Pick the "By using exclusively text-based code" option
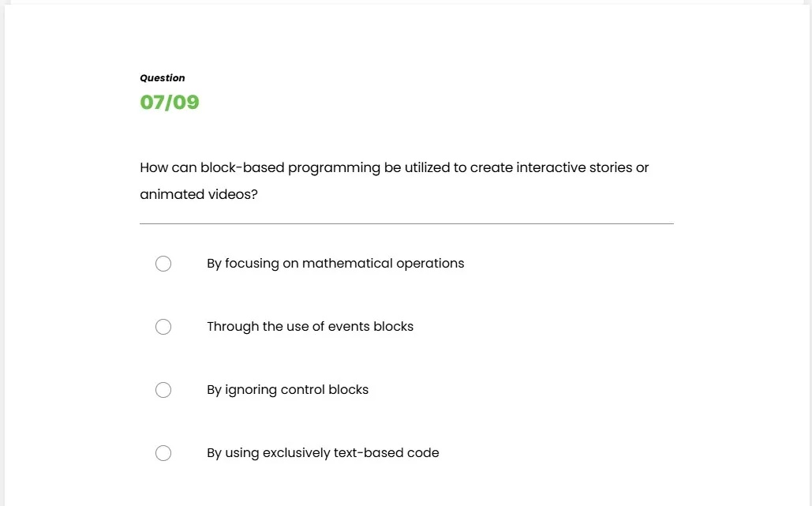This screenshot has width=812, height=506. [x=163, y=453]
